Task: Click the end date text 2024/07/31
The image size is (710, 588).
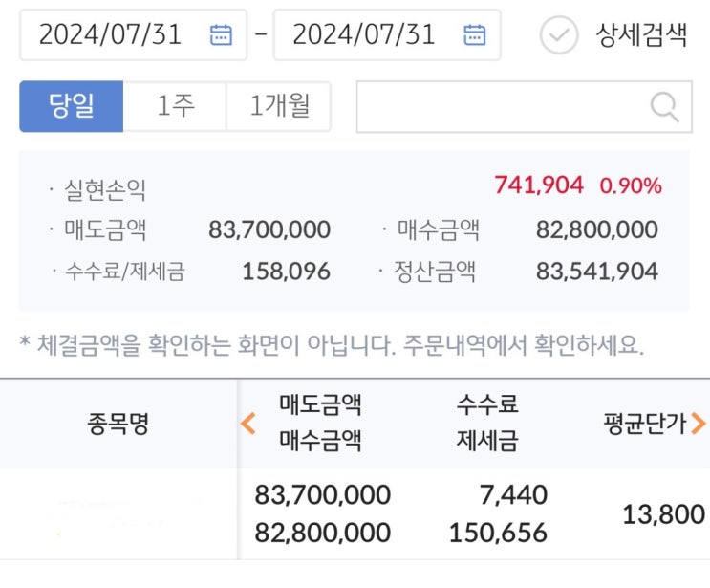Action: (364, 35)
